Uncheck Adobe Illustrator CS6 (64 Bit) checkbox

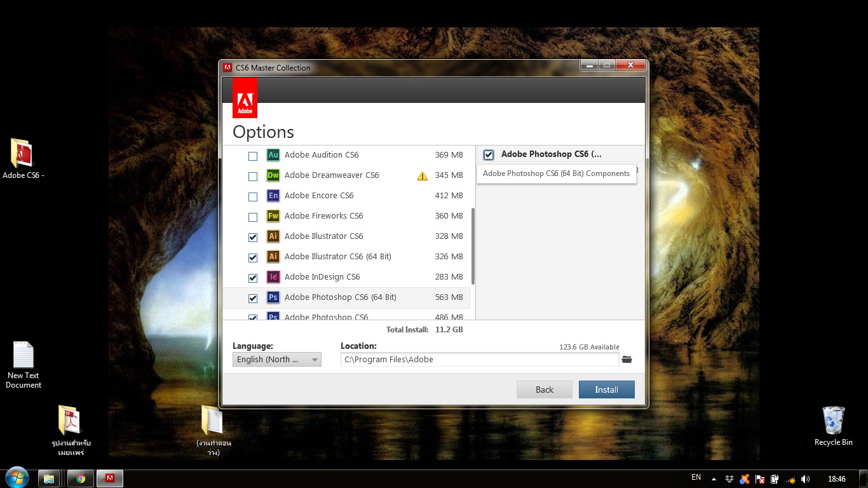click(253, 257)
